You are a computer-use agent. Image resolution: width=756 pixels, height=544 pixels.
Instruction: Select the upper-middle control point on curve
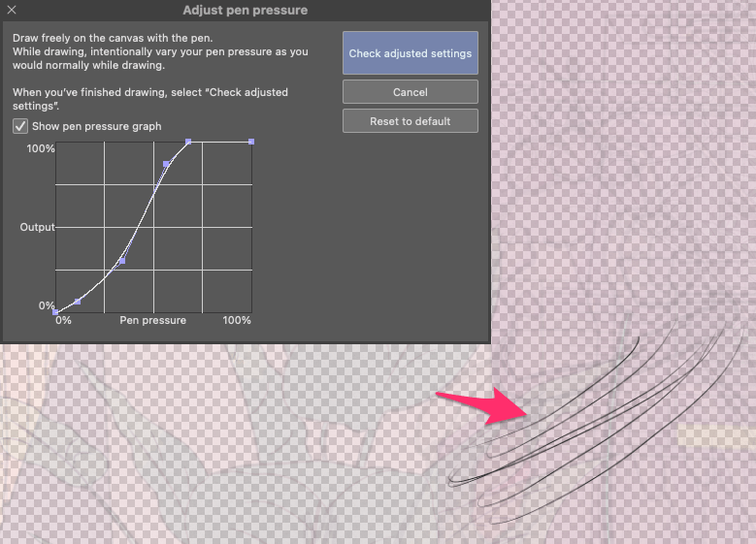click(166, 164)
